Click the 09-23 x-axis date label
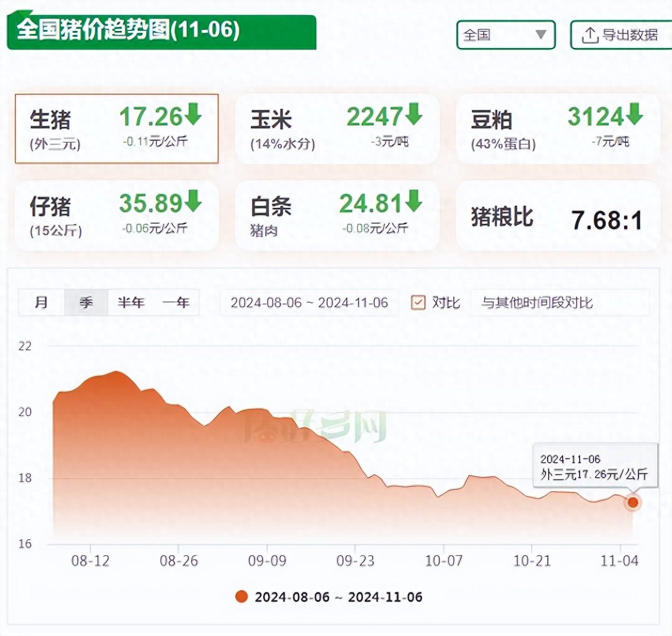672x636 pixels. pyautogui.click(x=355, y=561)
